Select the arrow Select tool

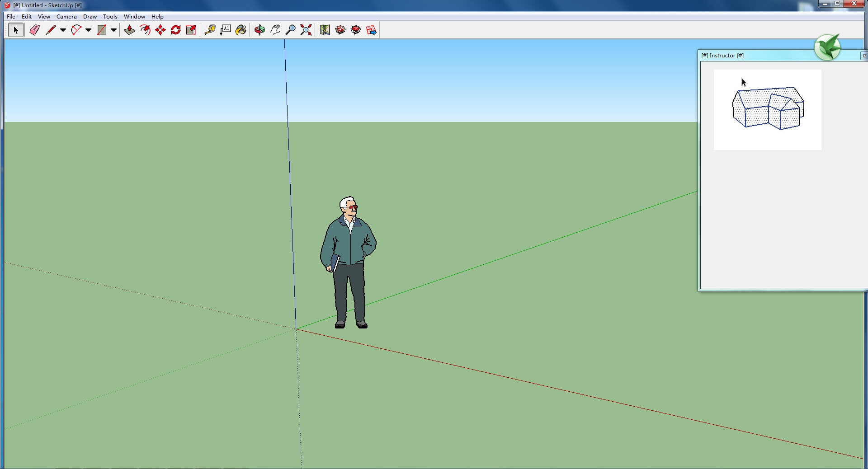pyautogui.click(x=16, y=30)
